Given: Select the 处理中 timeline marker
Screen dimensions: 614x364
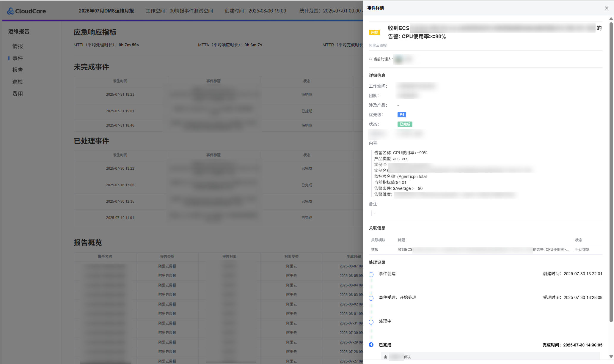Looking at the screenshot, I should tap(371, 322).
